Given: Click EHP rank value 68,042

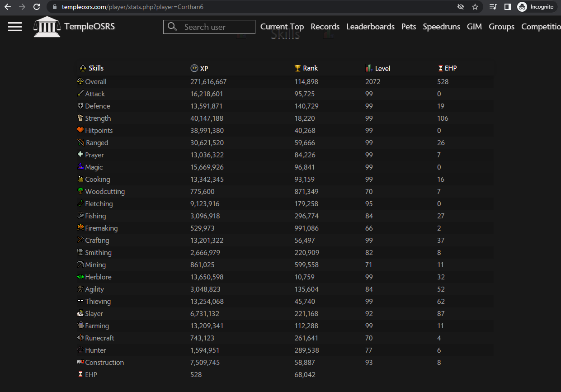Looking at the screenshot, I should tap(305, 374).
